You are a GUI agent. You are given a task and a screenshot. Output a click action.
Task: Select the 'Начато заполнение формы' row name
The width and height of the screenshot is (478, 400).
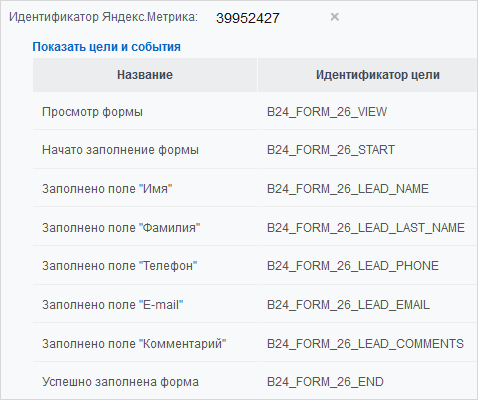(x=120, y=150)
